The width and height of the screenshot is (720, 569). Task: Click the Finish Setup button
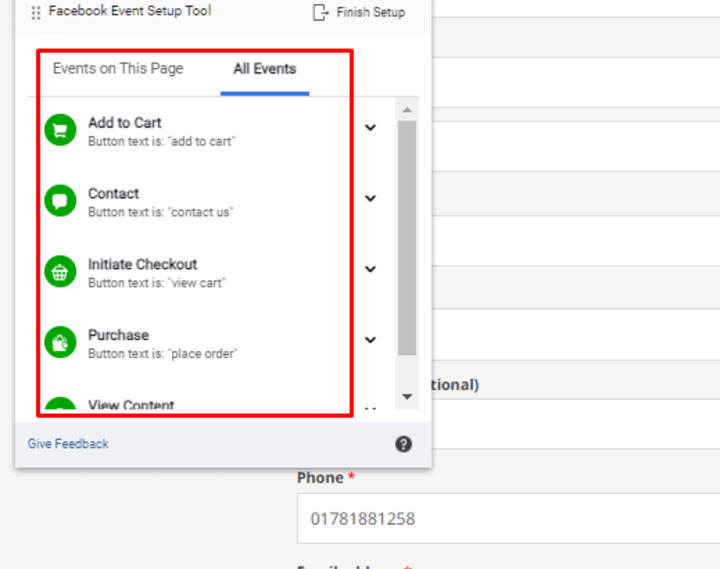[x=360, y=12]
